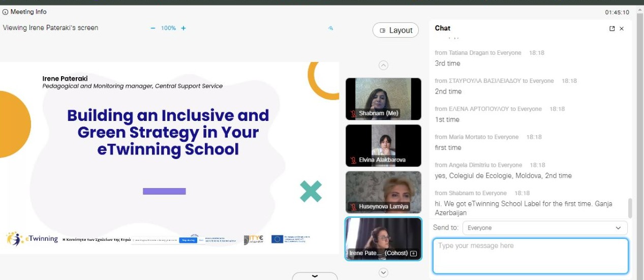This screenshot has height=280, width=644.
Task: Pop out the Chat panel
Action: pos(612,29)
